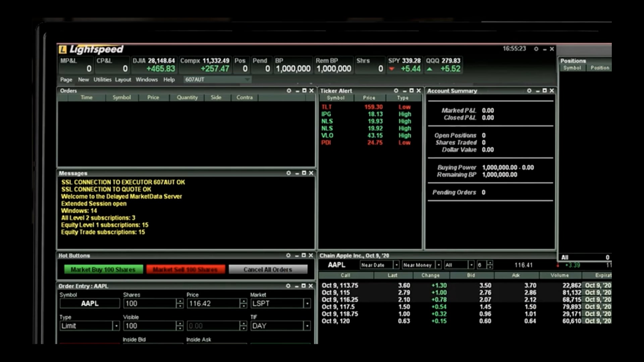The width and height of the screenshot is (644, 362).
Task: Maximize the Messages panel
Action: point(304,173)
